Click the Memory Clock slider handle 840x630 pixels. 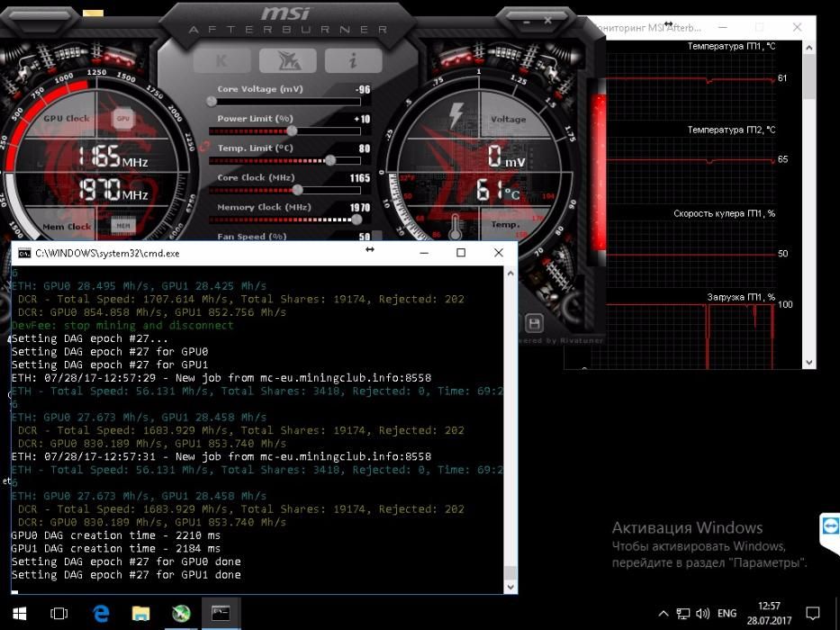click(357, 219)
